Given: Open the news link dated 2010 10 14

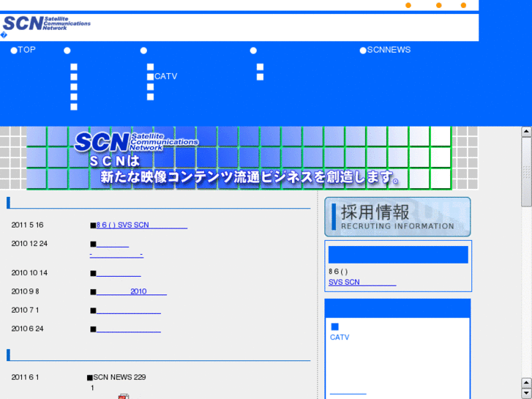Looking at the screenshot, I should pyautogui.click(x=119, y=273).
